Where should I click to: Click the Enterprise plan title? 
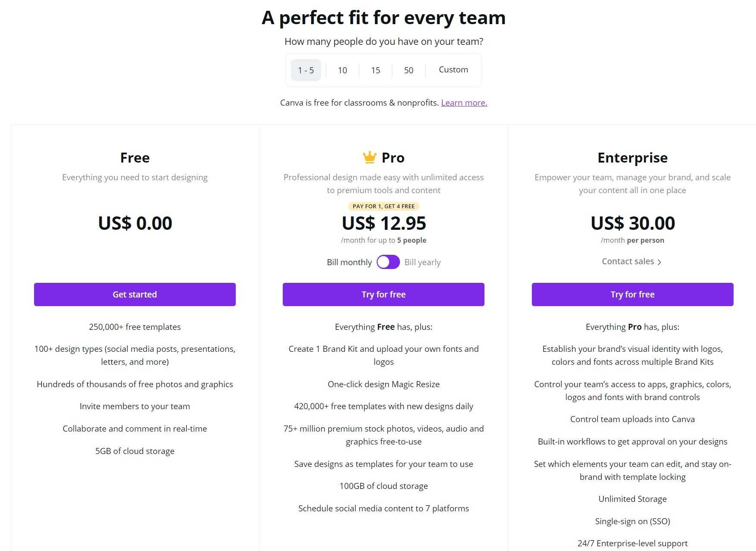pyautogui.click(x=632, y=158)
